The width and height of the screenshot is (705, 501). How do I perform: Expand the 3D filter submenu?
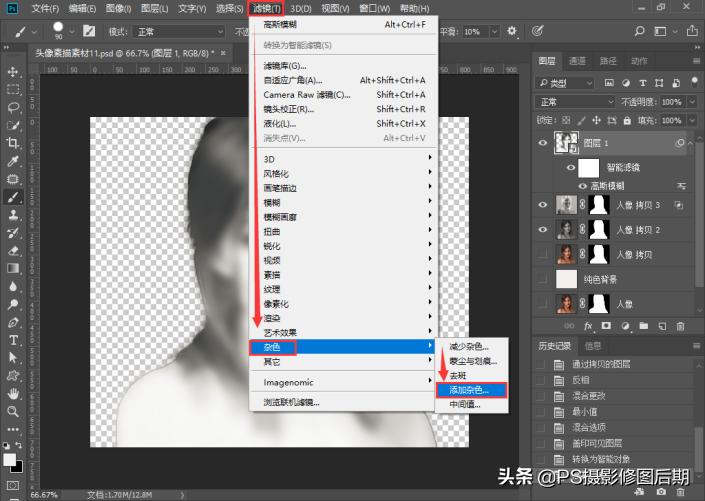344,159
